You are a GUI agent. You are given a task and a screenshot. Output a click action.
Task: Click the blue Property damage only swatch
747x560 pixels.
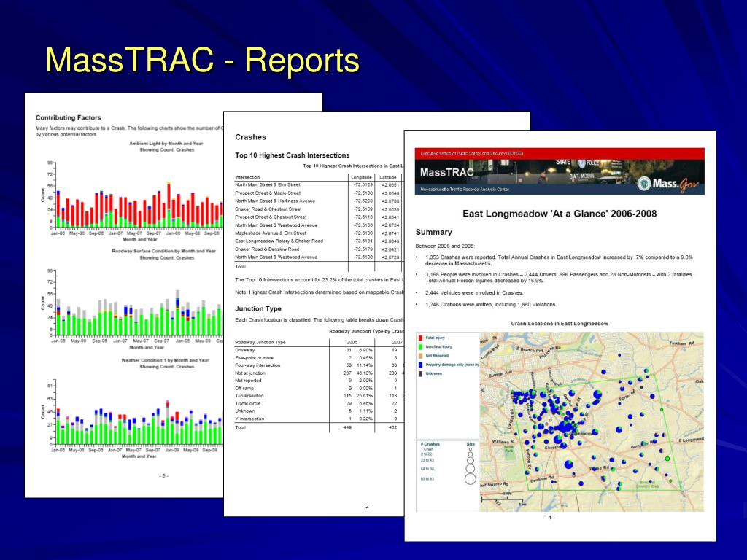[420, 365]
